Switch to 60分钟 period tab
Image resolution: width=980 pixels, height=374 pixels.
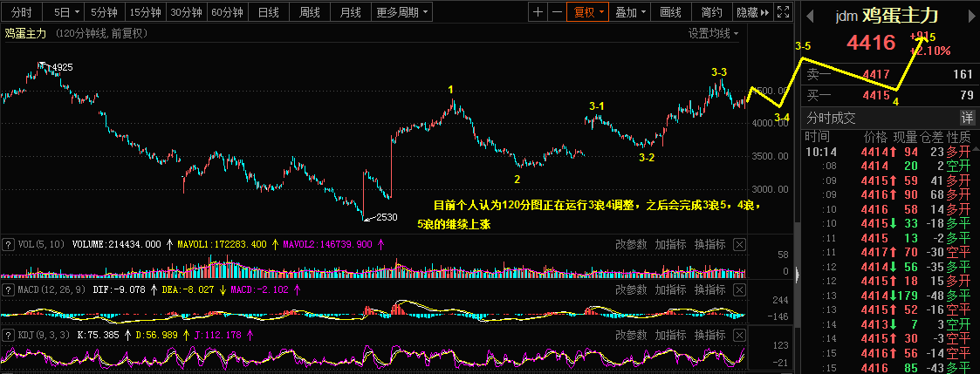[228, 12]
